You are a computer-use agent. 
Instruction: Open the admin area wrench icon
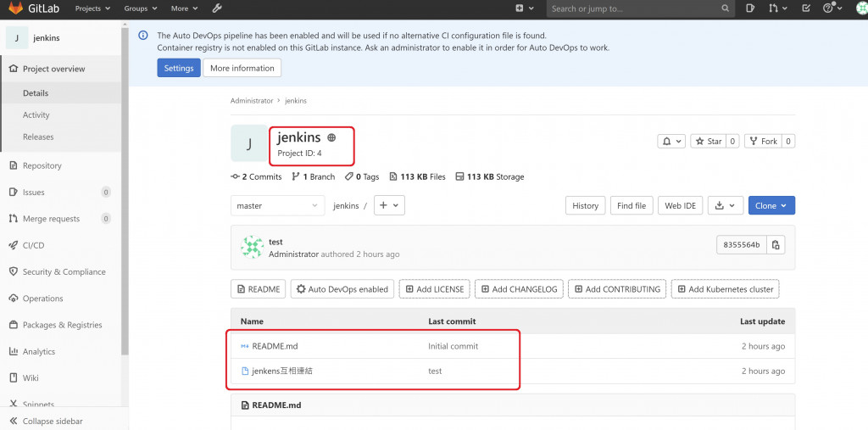point(218,8)
